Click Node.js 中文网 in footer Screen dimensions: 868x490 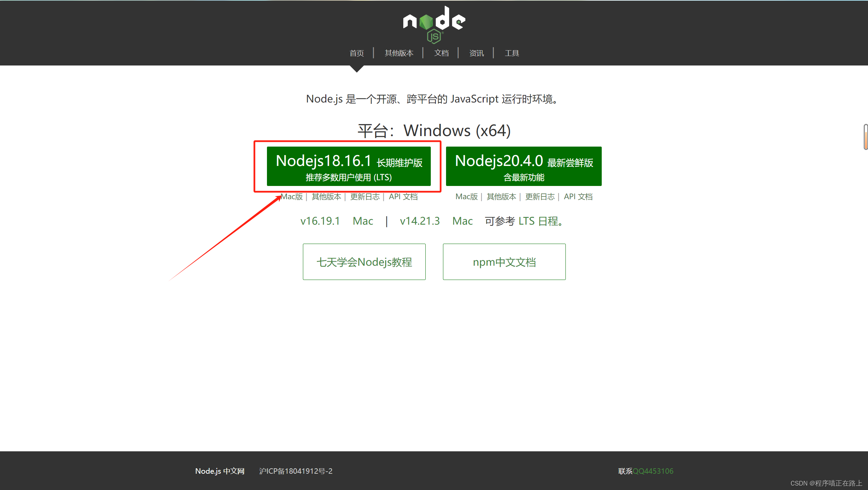click(220, 471)
